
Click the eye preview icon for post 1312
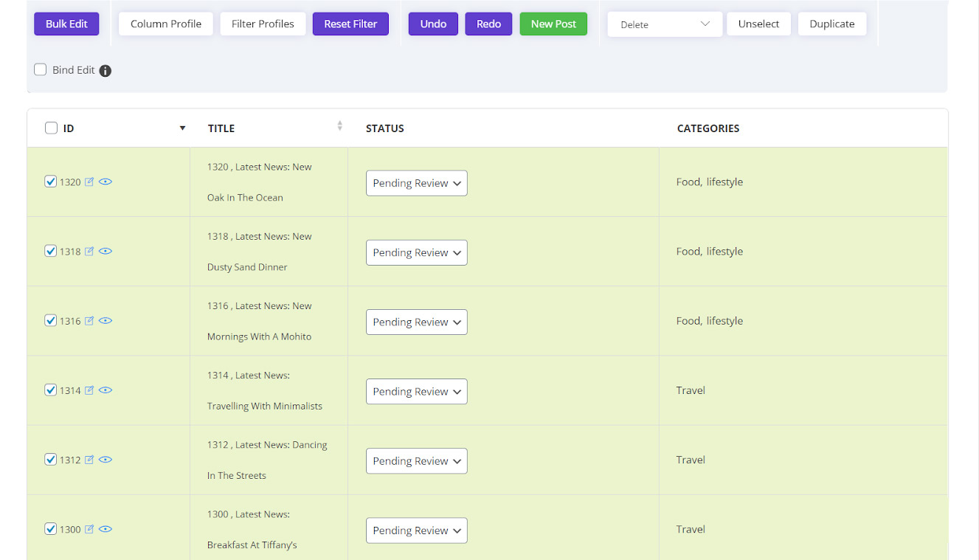coord(105,459)
